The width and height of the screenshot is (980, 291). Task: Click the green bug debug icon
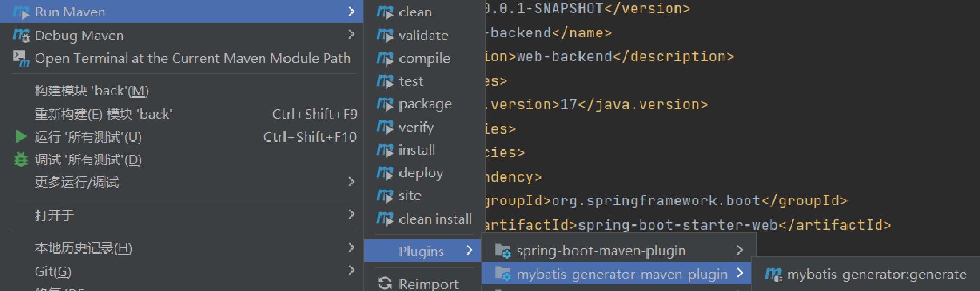[21, 159]
